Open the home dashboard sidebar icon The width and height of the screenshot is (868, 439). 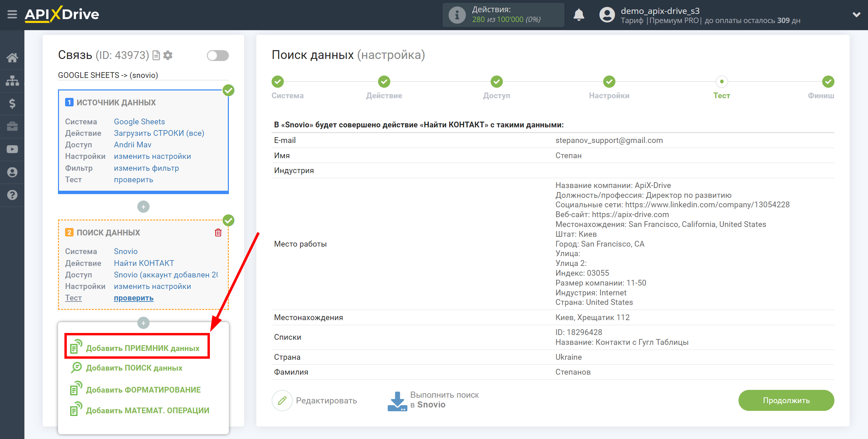(x=12, y=58)
